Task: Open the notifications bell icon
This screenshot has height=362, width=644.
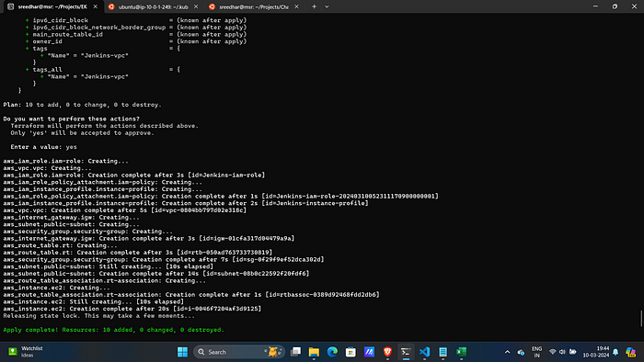Action: pyautogui.click(x=615, y=352)
